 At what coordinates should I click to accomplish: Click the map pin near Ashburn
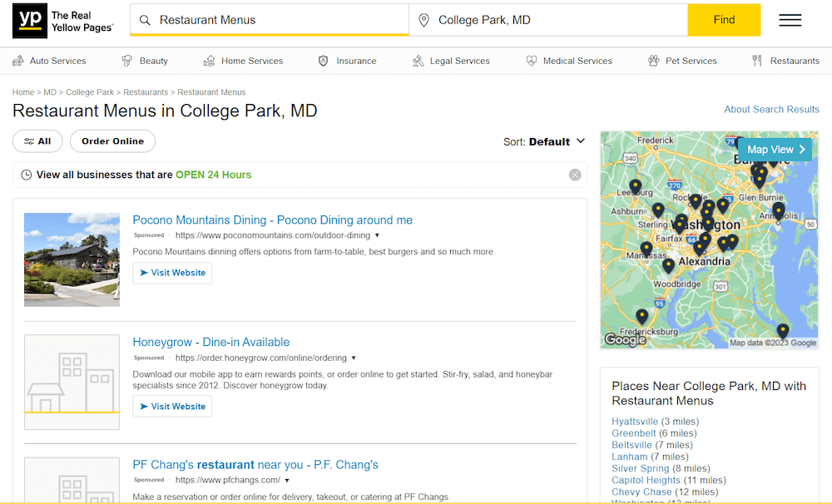[658, 210]
